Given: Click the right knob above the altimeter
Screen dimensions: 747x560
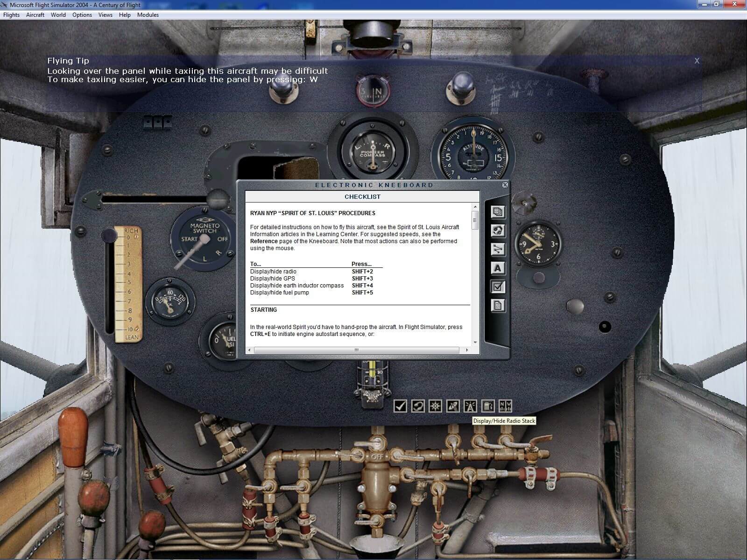Looking at the screenshot, I should [x=461, y=88].
